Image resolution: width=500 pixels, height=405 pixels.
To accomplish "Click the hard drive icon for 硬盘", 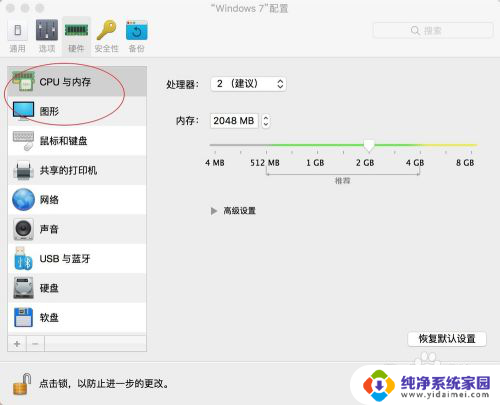I will pyautogui.click(x=23, y=288).
